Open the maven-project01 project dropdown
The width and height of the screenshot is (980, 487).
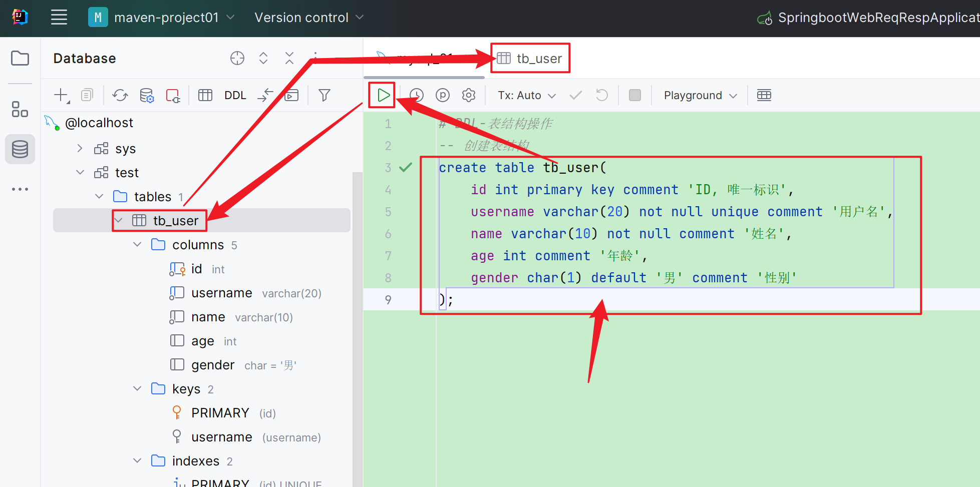pos(162,18)
